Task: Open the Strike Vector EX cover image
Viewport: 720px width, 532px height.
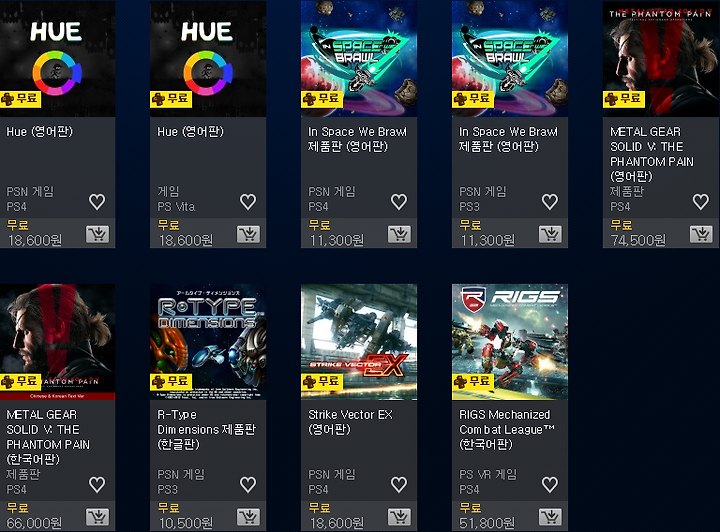Action: [359, 342]
